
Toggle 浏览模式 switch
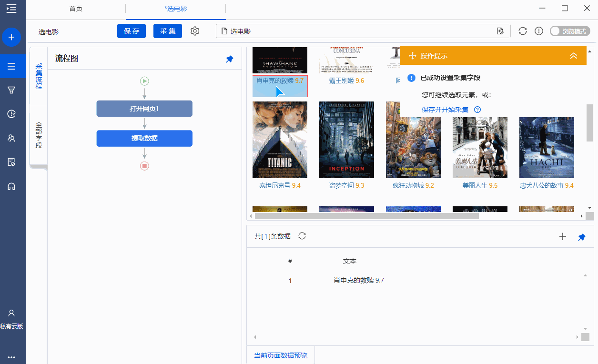[x=570, y=31]
